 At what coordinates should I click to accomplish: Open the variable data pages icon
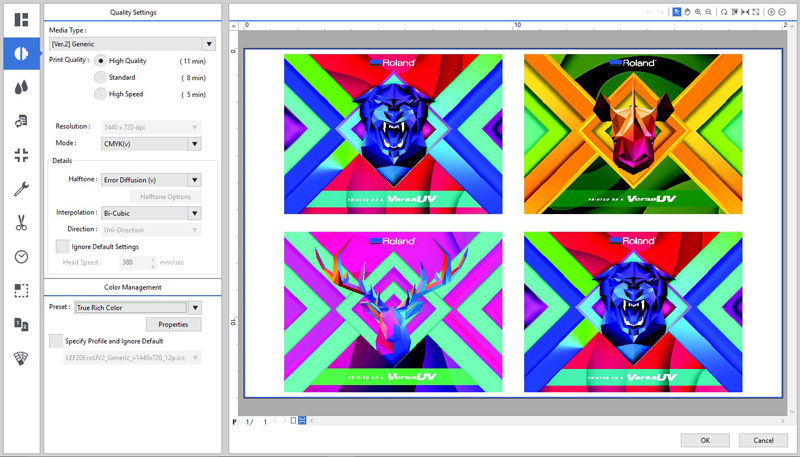point(21,324)
